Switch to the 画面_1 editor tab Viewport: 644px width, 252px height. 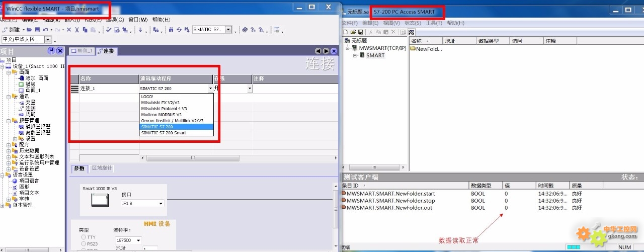(x=82, y=51)
